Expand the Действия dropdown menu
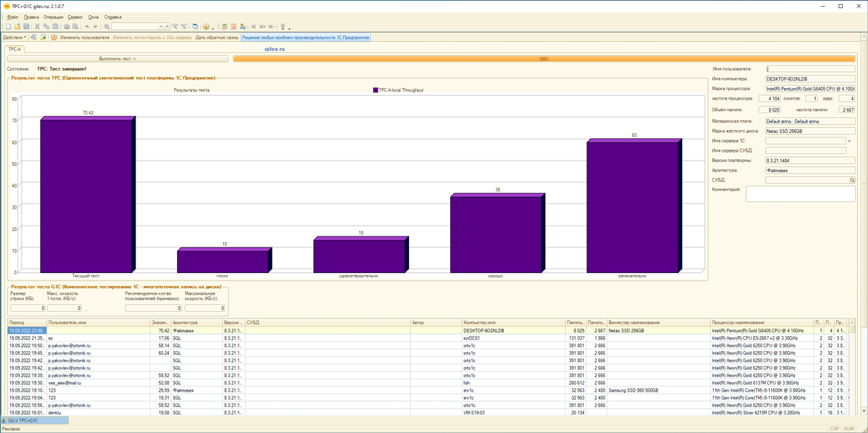Image resolution: width=868 pixels, height=433 pixels. click(x=14, y=38)
